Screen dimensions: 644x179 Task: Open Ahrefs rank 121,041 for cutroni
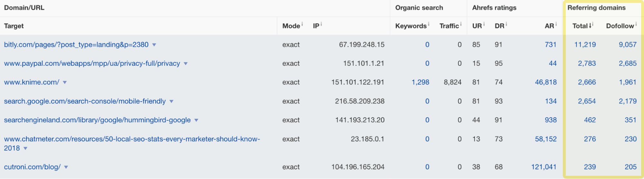(x=544, y=167)
